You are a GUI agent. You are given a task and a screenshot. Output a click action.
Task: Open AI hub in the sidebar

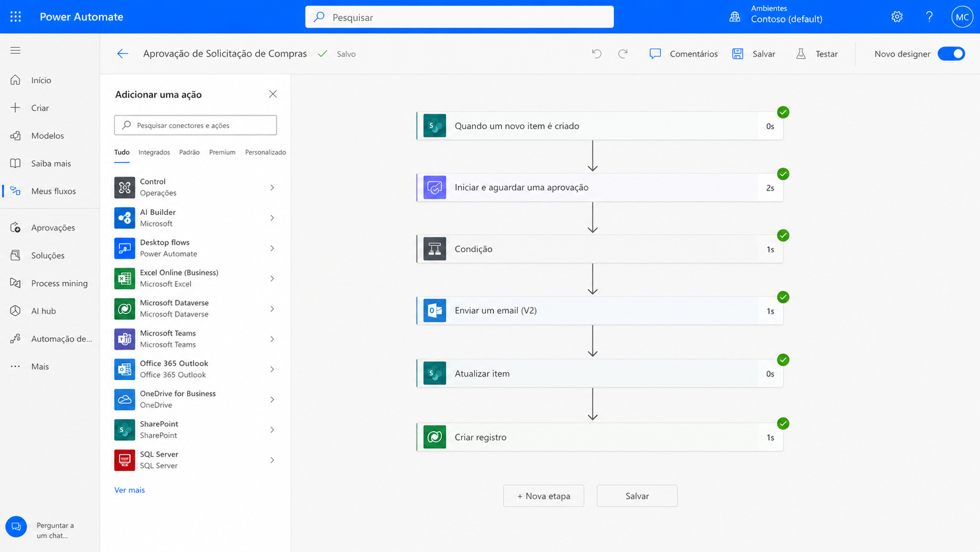[x=50, y=311]
